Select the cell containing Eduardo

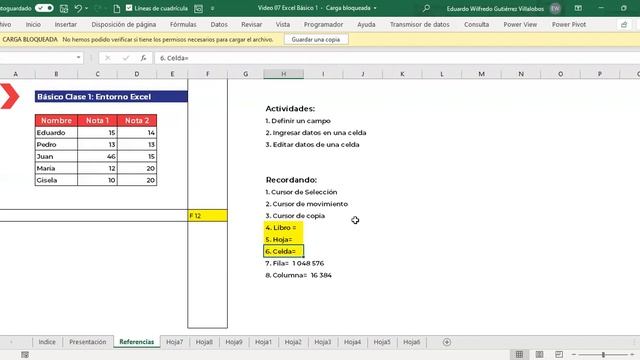(56, 133)
